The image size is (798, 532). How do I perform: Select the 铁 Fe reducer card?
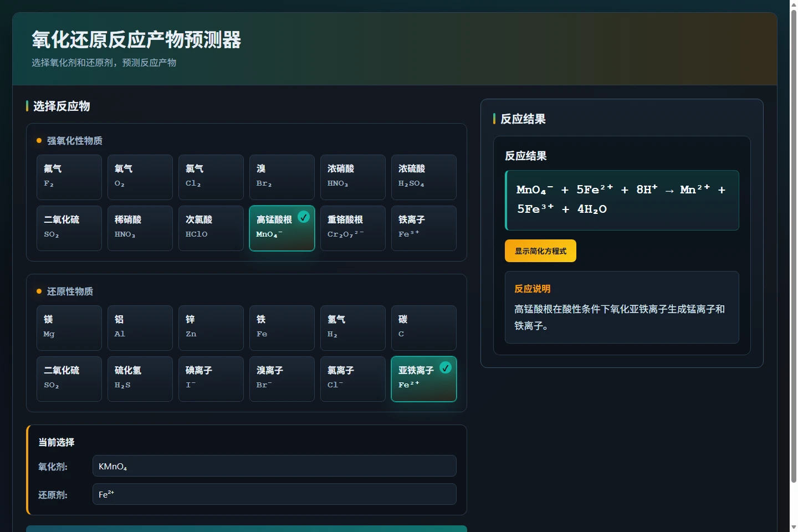click(282, 328)
